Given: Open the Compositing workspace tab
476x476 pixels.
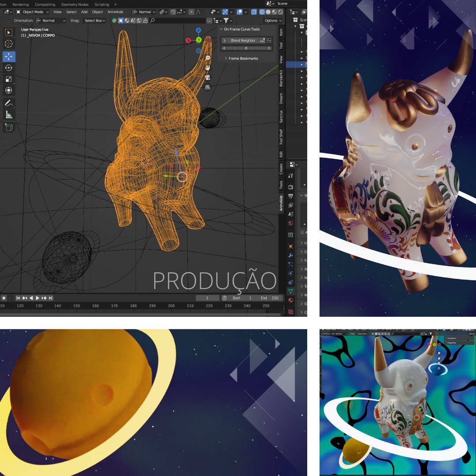Looking at the screenshot, I should (x=45, y=4).
